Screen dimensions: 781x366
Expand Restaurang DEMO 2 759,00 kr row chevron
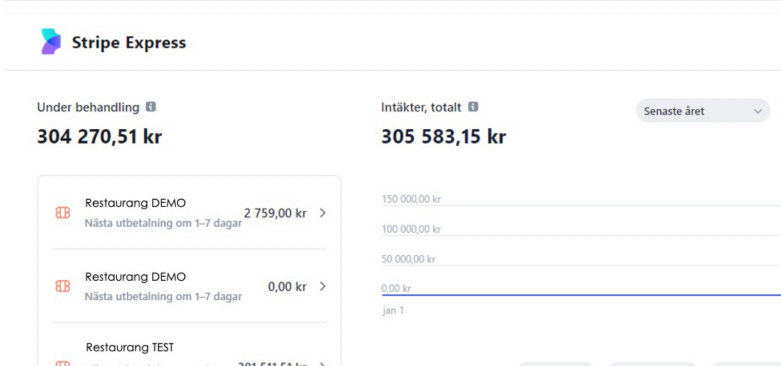(x=323, y=213)
